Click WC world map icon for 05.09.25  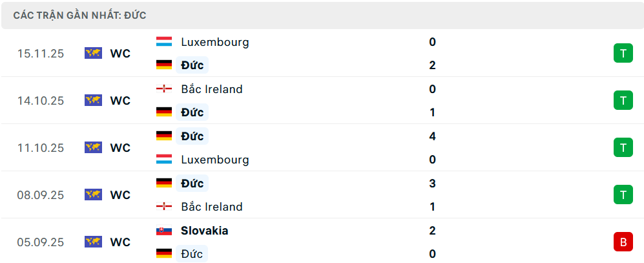pos(93,242)
